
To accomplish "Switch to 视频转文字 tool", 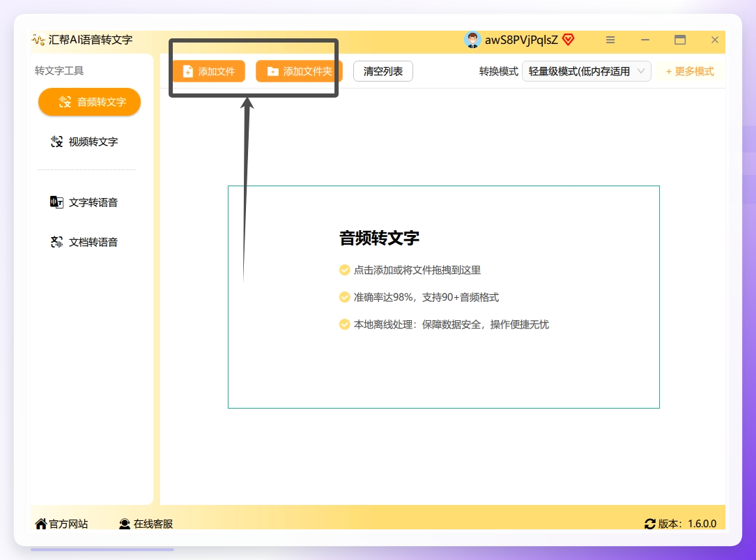I will (85, 142).
